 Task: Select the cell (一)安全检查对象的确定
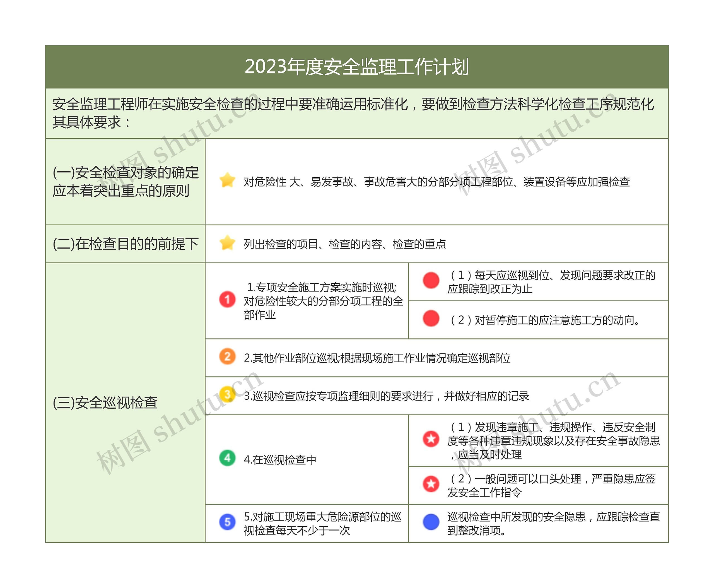pyautogui.click(x=125, y=182)
